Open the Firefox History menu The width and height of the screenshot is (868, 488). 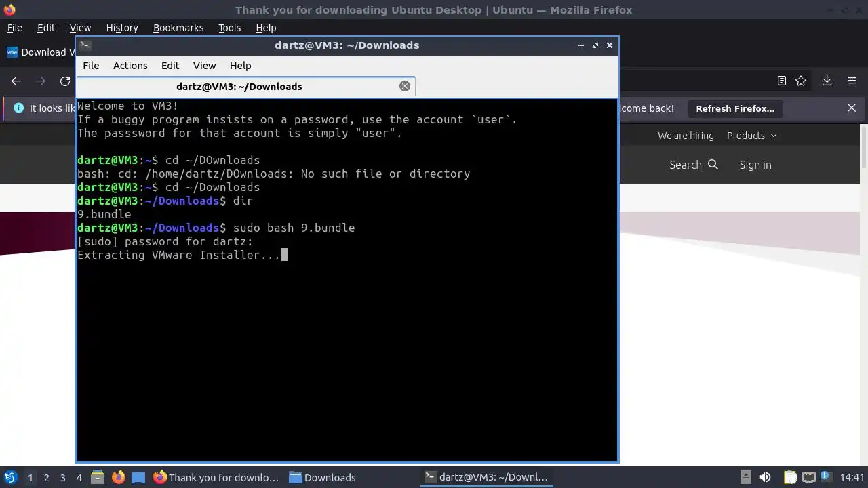[x=122, y=28]
